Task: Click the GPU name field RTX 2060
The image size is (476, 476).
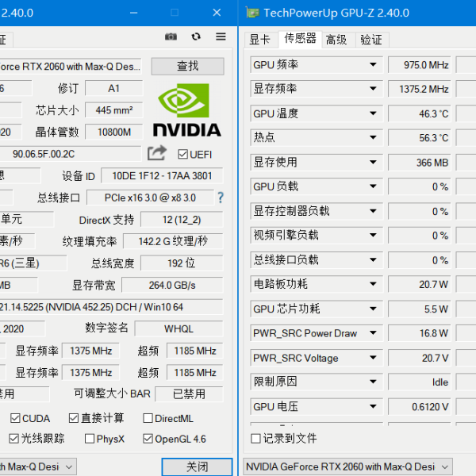Action: [x=70, y=67]
